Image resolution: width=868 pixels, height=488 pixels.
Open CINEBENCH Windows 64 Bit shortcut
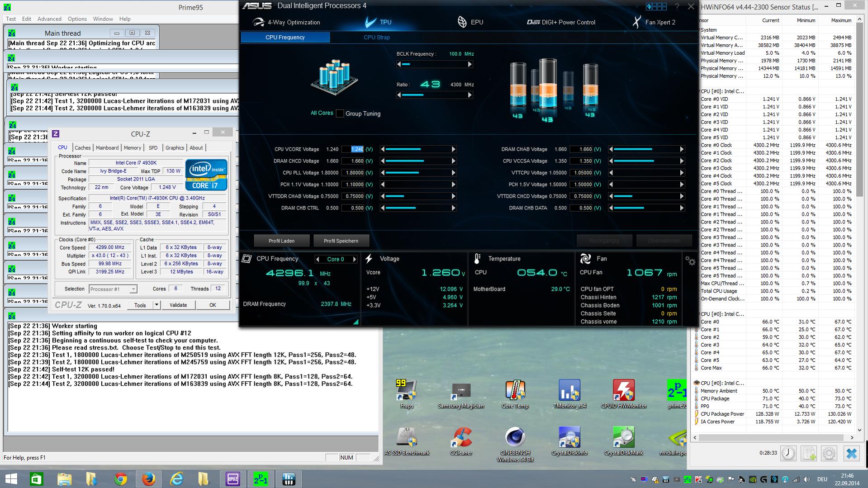(x=515, y=444)
